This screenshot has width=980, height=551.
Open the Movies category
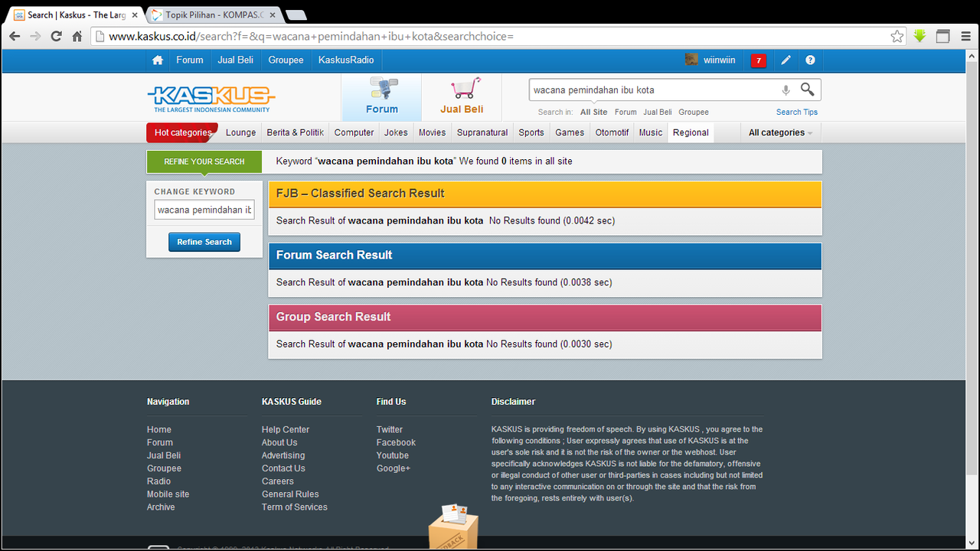pyautogui.click(x=432, y=132)
